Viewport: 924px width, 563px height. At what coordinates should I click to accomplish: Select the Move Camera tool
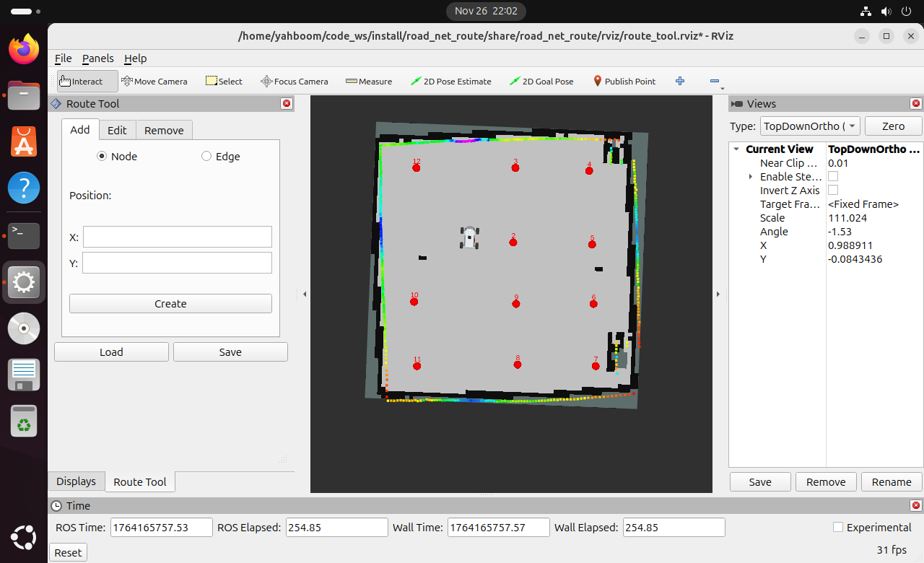tap(154, 82)
